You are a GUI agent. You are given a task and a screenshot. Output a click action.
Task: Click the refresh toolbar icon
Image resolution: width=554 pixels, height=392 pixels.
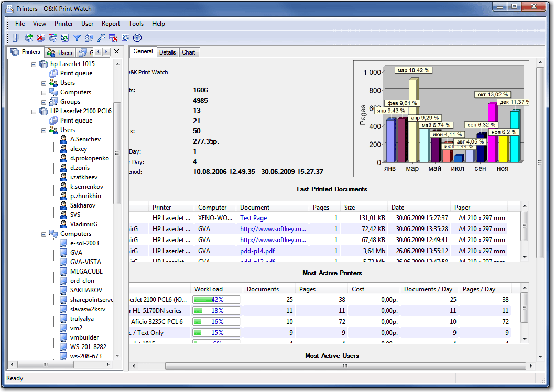click(x=64, y=38)
